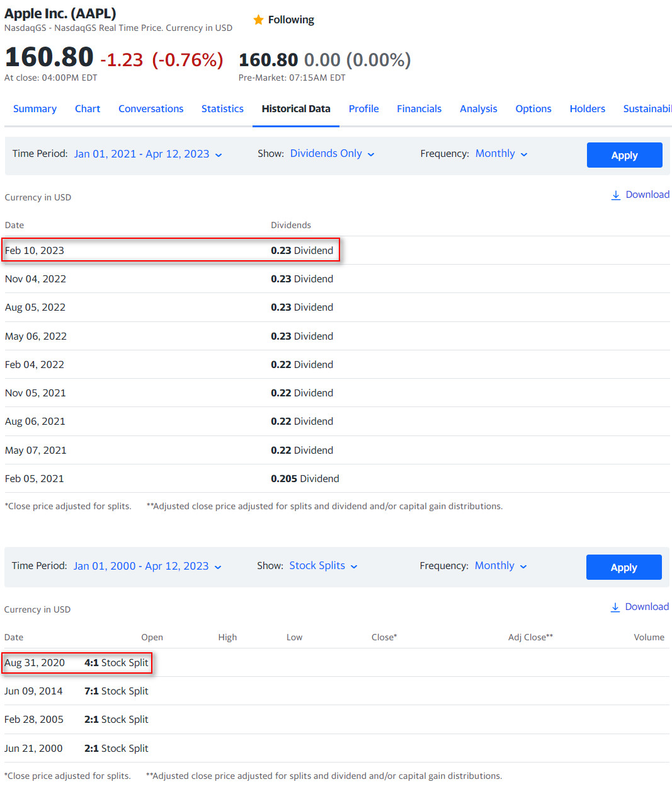Click the Dividends column header

[x=291, y=226]
